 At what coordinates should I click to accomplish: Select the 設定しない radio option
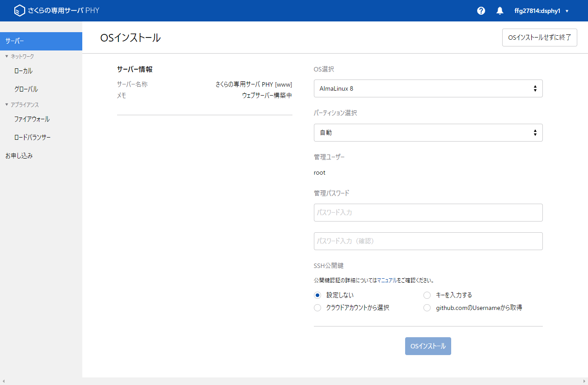pyautogui.click(x=317, y=295)
